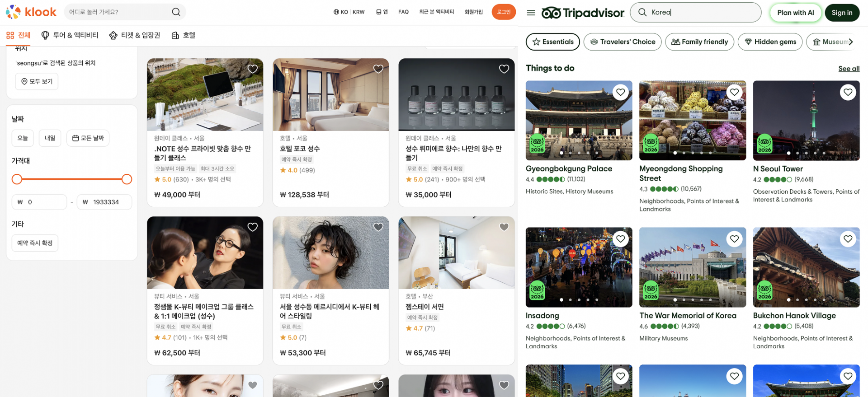The image size is (868, 397).
Task: Select the Travelers' Choice filter chip
Action: click(x=623, y=42)
